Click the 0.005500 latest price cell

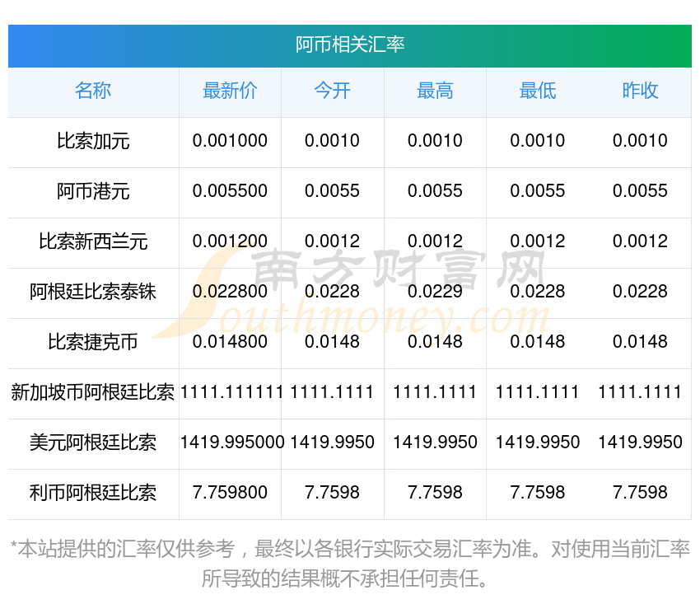230,191
